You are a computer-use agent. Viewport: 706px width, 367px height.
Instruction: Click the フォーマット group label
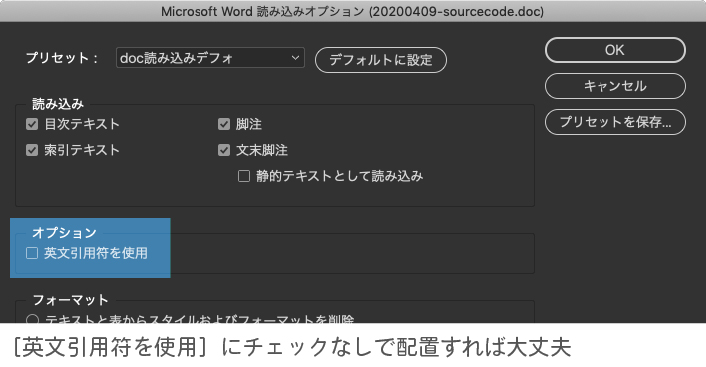pos(71,300)
